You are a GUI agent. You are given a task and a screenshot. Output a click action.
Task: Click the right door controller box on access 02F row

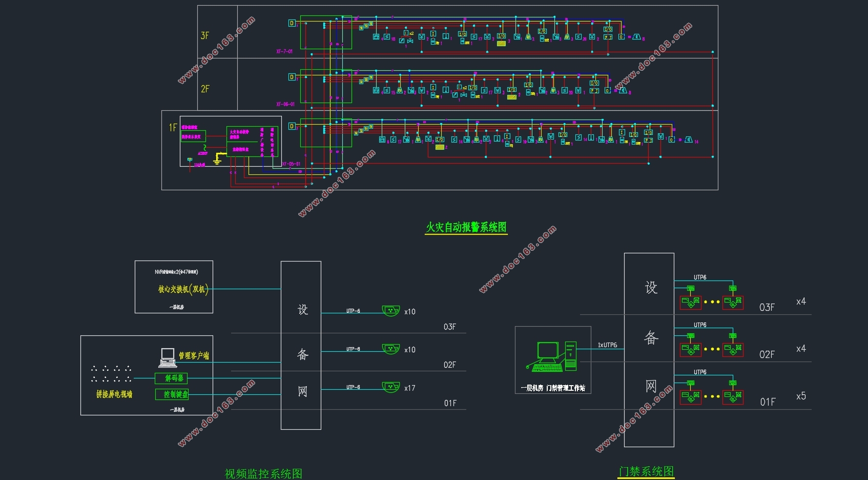click(733, 350)
